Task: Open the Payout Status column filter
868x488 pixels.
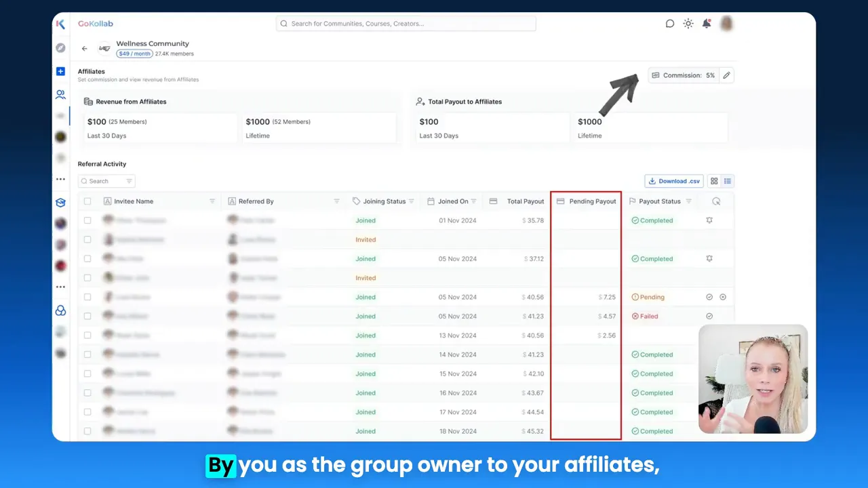Action: (688, 201)
